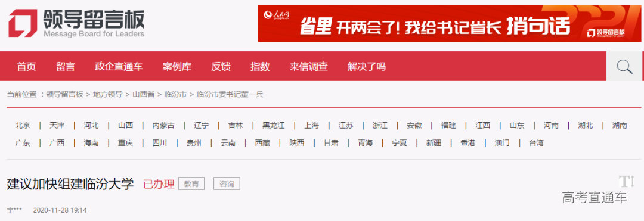Click breadcrumb link 临汾市

pyautogui.click(x=175, y=94)
